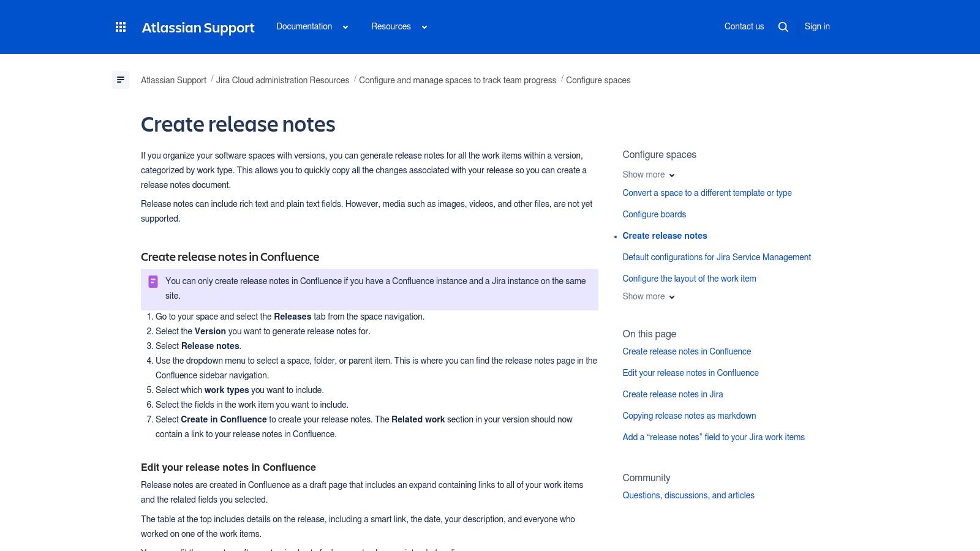The image size is (980, 551).
Task: Open Configure spaces breadcrumb link
Action: click(x=598, y=80)
